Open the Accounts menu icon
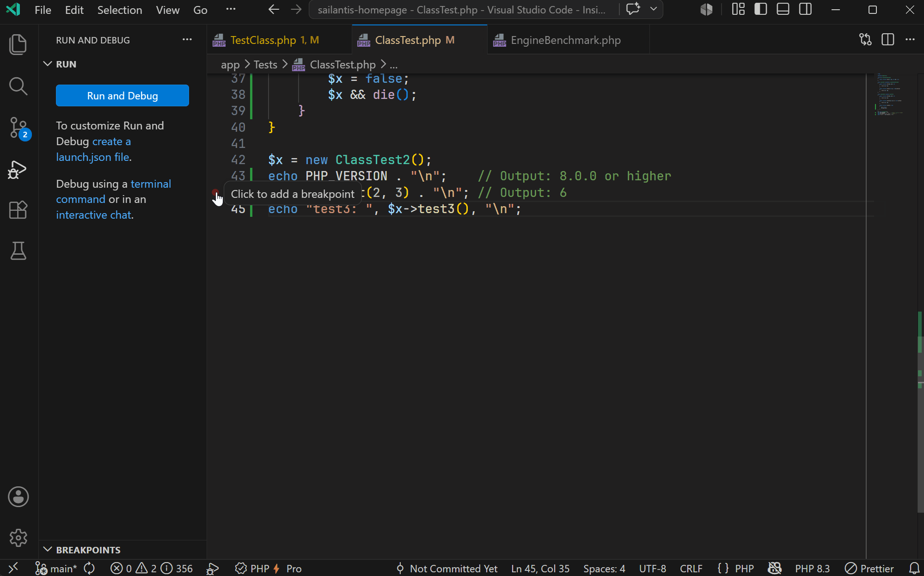This screenshot has width=924, height=576. (18, 497)
